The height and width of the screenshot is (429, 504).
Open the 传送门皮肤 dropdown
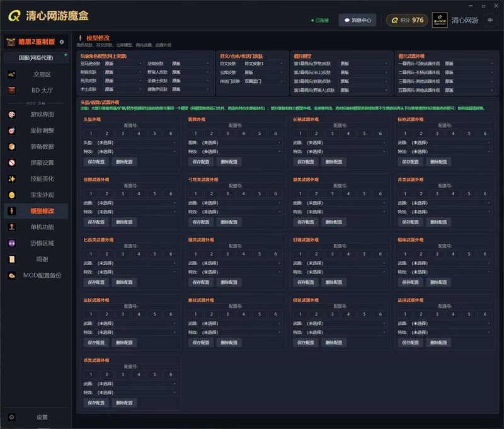point(263,81)
